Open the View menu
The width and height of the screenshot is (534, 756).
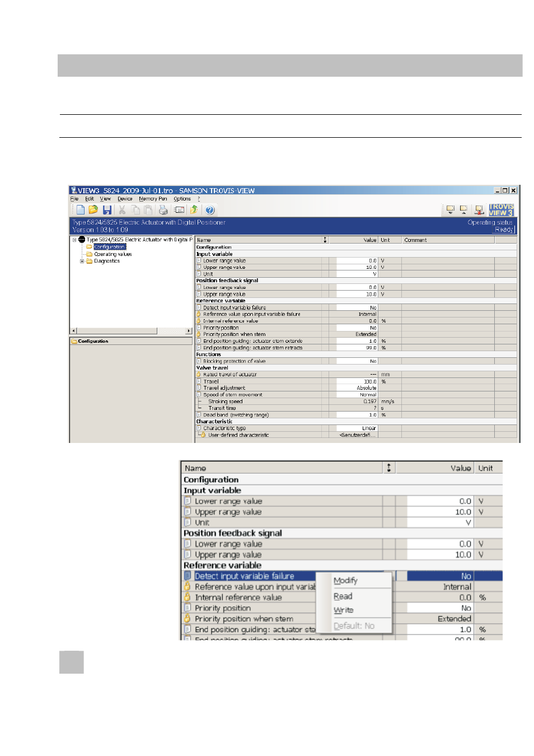pos(105,199)
